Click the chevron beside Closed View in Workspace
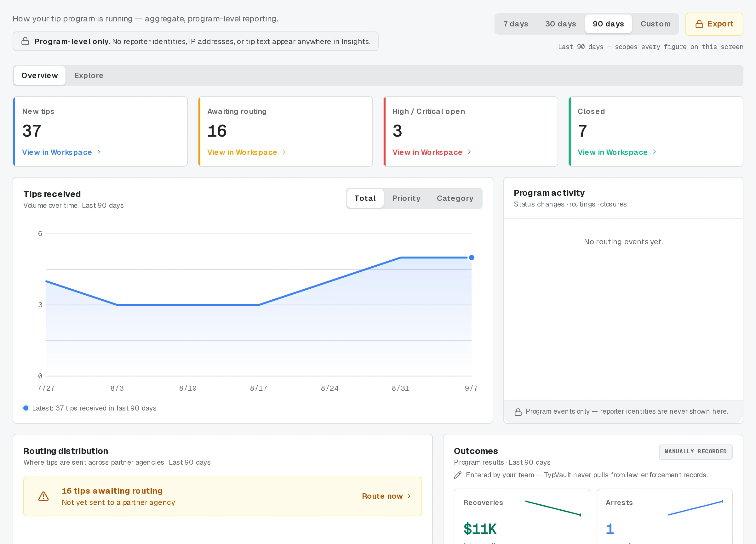Image resolution: width=756 pixels, height=544 pixels. point(654,152)
